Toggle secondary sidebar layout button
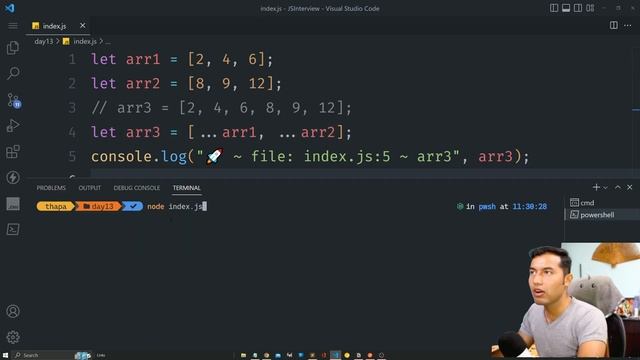Image resolution: width=640 pixels, height=360 pixels. tap(578, 8)
